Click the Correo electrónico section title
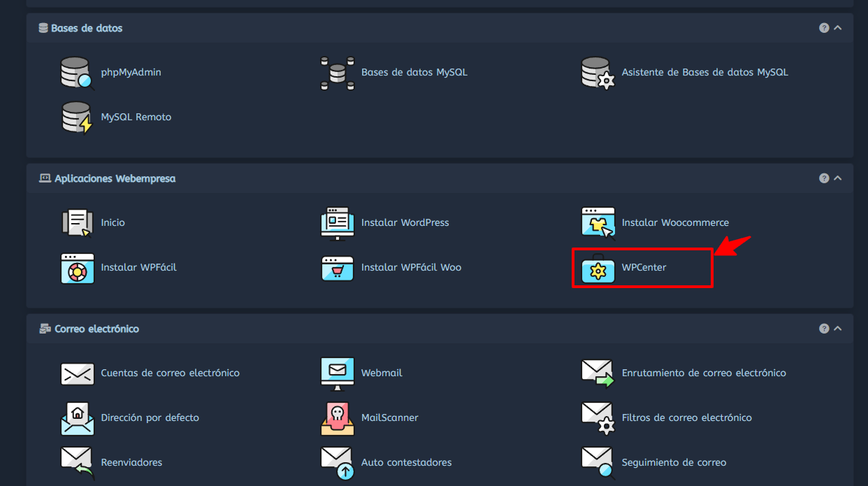The width and height of the screenshot is (868, 486). pos(97,329)
